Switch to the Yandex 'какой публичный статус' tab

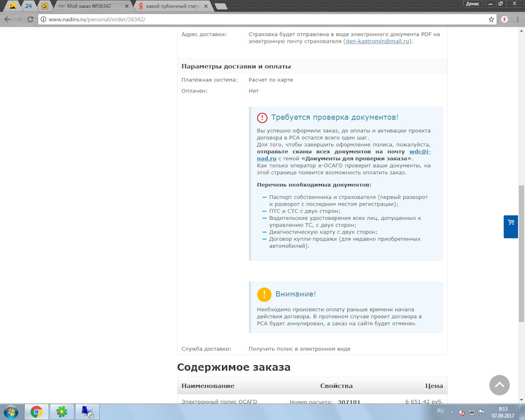[x=173, y=6]
